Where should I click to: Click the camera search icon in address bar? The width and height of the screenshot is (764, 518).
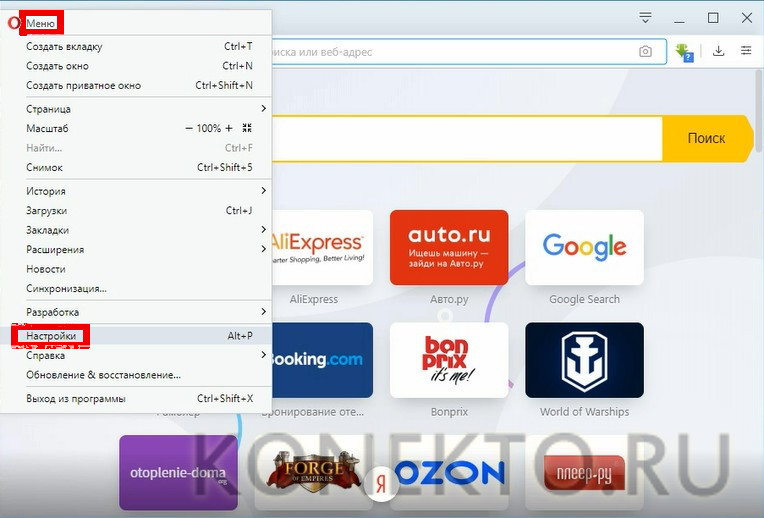[x=645, y=51]
